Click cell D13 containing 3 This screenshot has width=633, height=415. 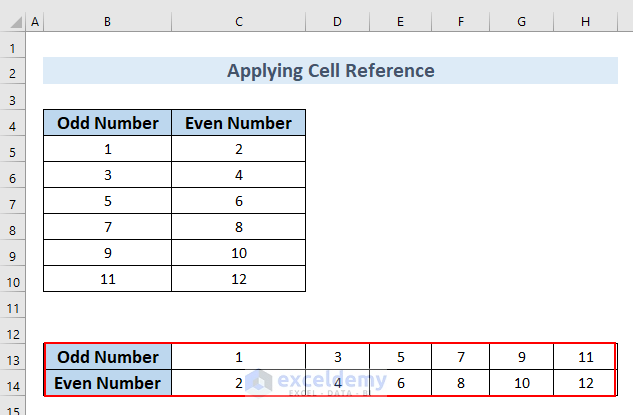tap(337, 357)
